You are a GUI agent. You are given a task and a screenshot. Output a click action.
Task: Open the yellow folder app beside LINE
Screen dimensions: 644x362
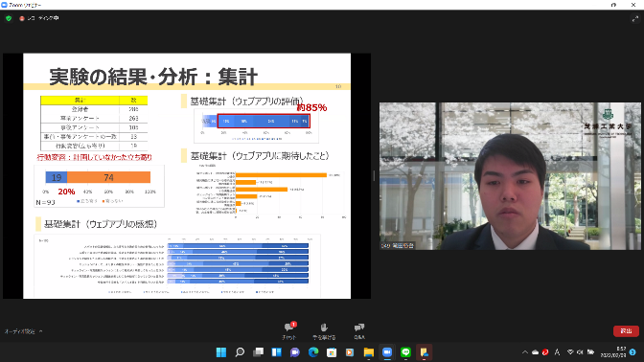(424, 352)
